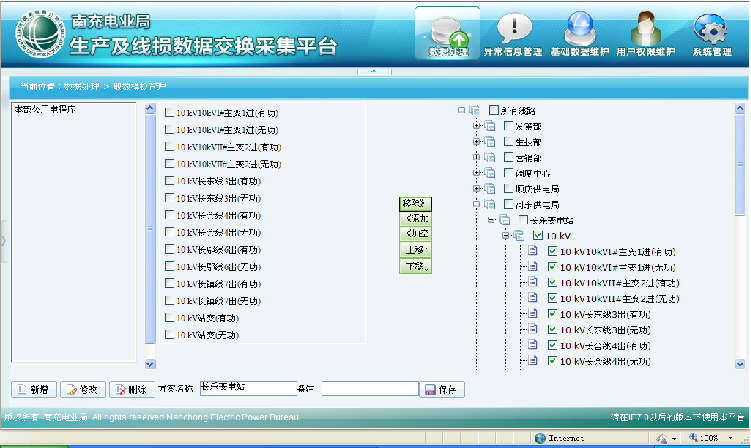Click the 基础数据维护 globe icon

coord(583,31)
